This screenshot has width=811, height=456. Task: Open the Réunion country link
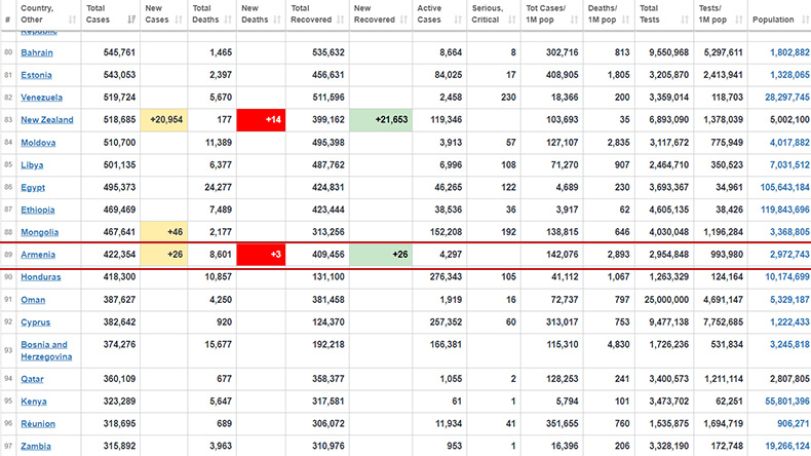(38, 424)
